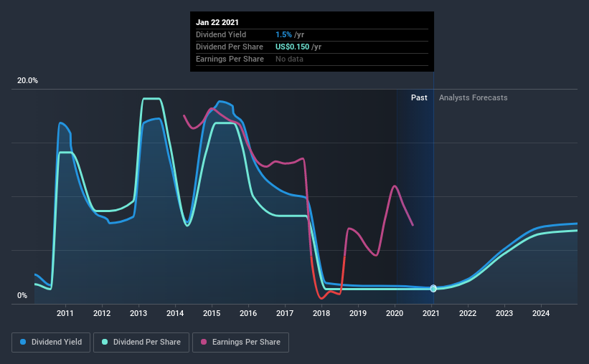Click the 20.0% y-axis label
This screenshot has height=364, width=589.
[x=27, y=81]
